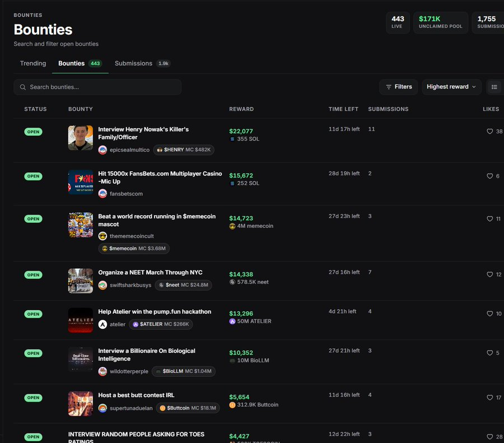Viewport: 504px width, 443px height.
Task: Click Buttcoin icon beside 312.9K Buttcoin
Action: [x=232, y=405]
